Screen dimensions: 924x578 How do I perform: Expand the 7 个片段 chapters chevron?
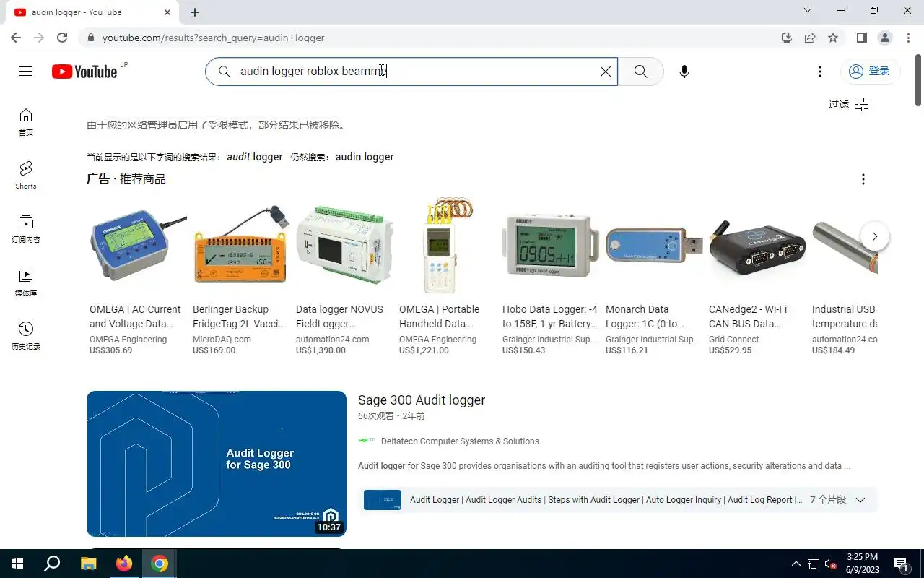860,500
